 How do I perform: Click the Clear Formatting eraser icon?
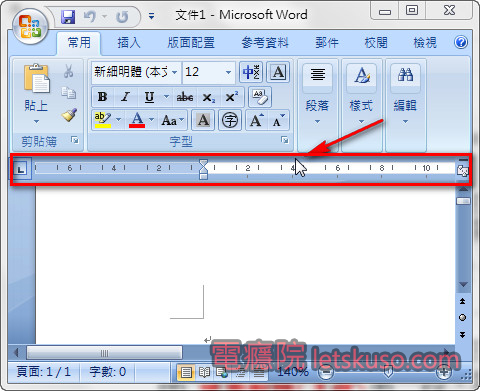click(260, 97)
